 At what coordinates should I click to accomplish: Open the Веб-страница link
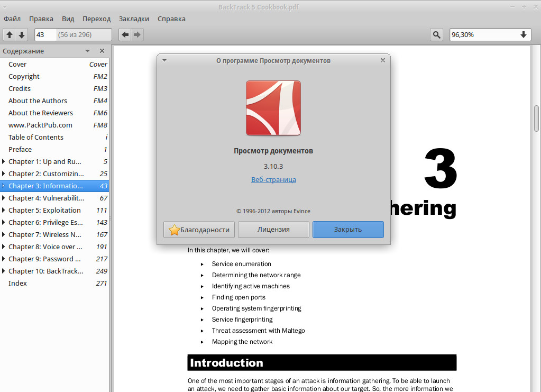(x=273, y=179)
